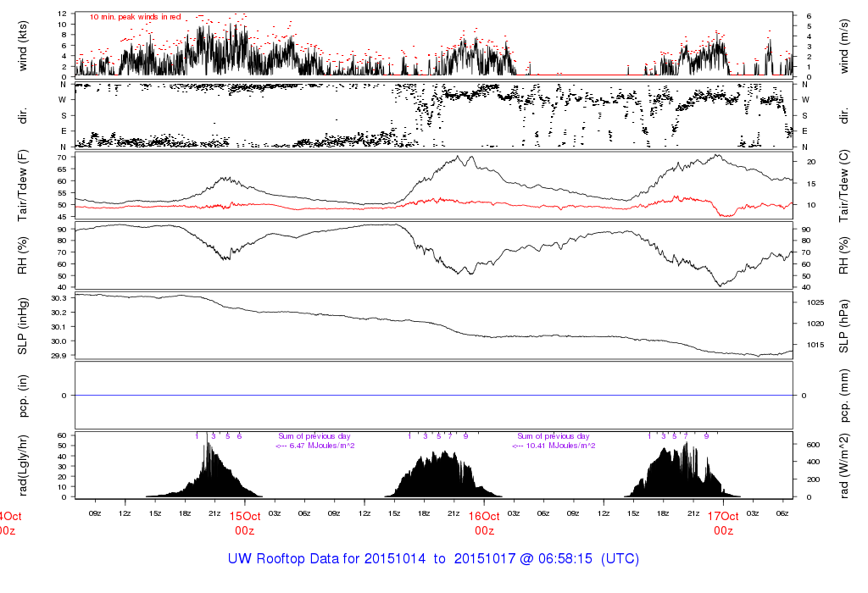Click the '400' tick on rad W/m^2 axis
This screenshot has height=593, width=868.
click(813, 462)
